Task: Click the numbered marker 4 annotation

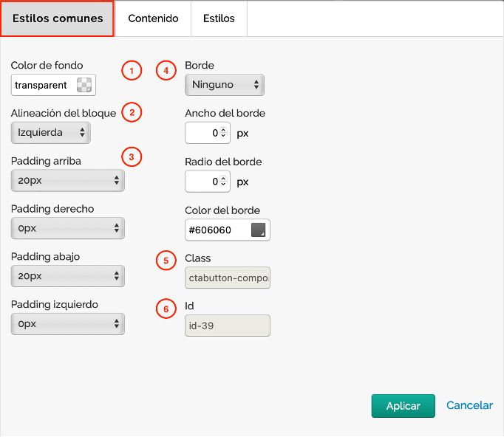Action: tap(166, 71)
